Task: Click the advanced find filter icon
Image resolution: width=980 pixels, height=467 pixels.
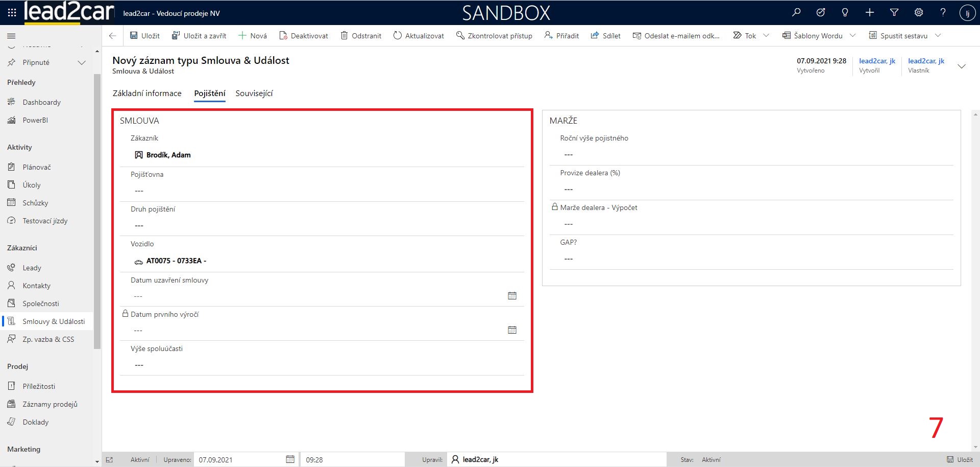Action: pyautogui.click(x=894, y=13)
